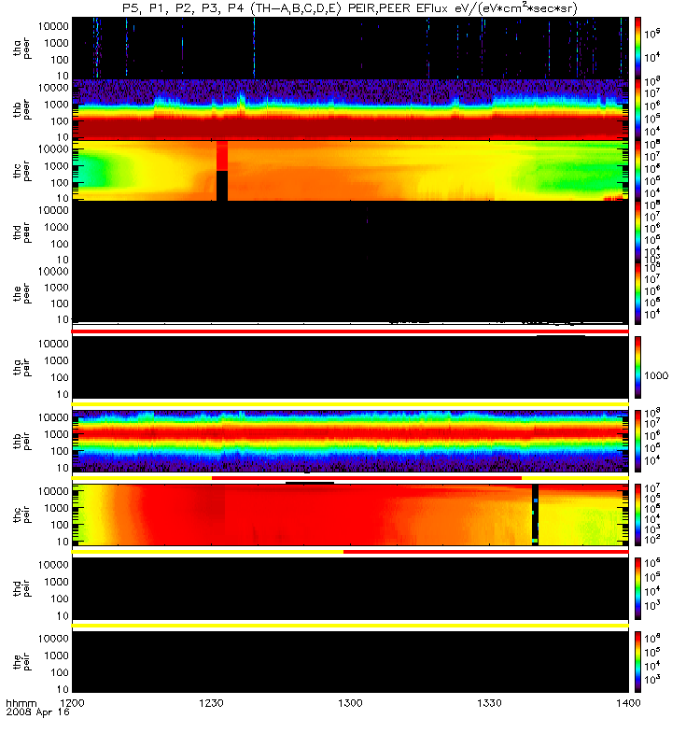This screenshot has height=747, width=700.
Task: Click the thd peir color bar
Action: click(x=637, y=589)
